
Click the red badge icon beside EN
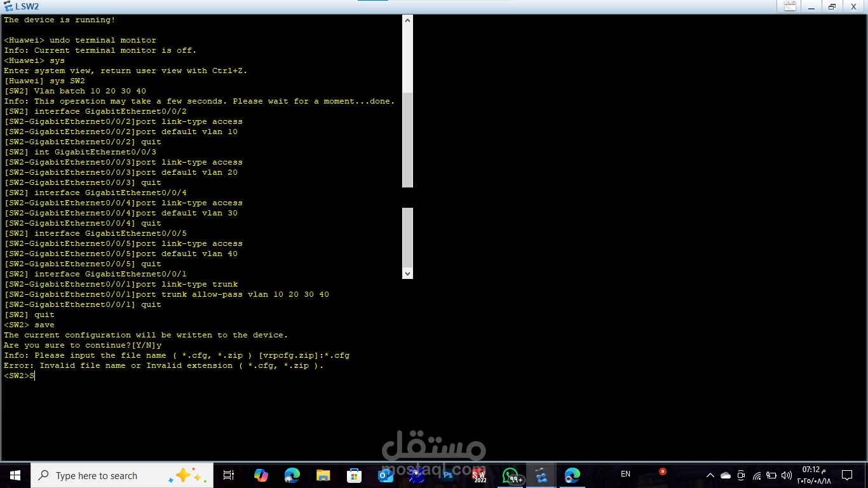(662, 471)
